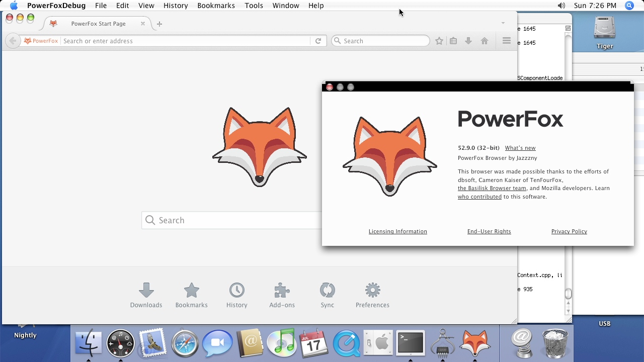Click the Back arrow in the browser toolbar
This screenshot has height=362, width=644.
(x=13, y=41)
